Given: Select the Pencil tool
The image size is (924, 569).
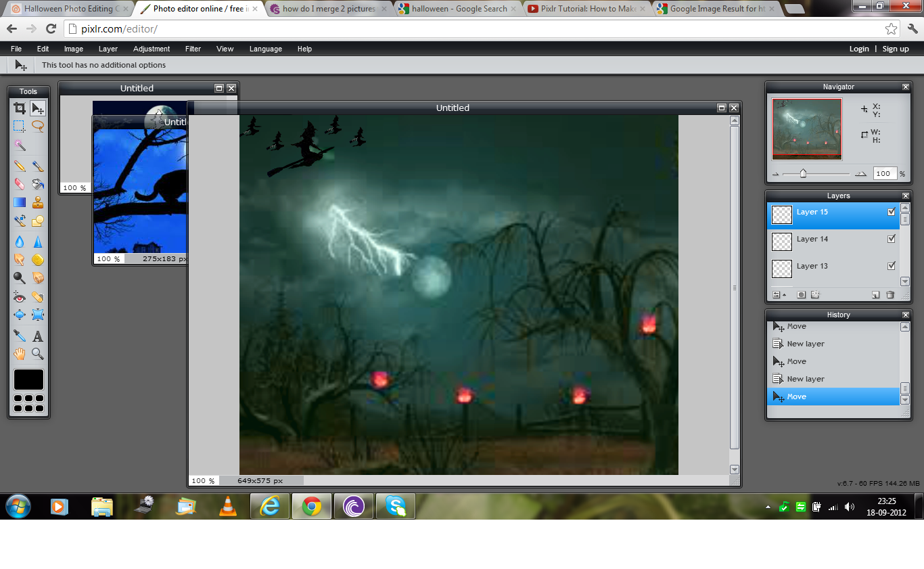Looking at the screenshot, I should (20, 166).
